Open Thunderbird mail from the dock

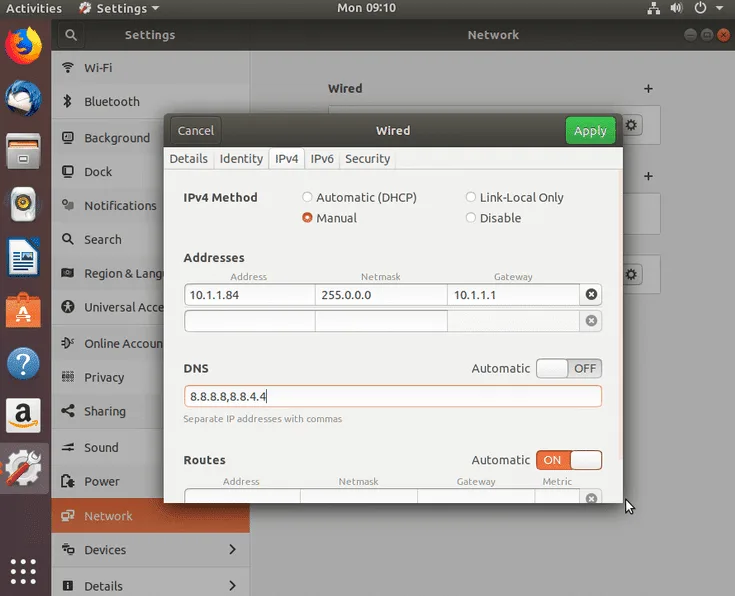23,98
